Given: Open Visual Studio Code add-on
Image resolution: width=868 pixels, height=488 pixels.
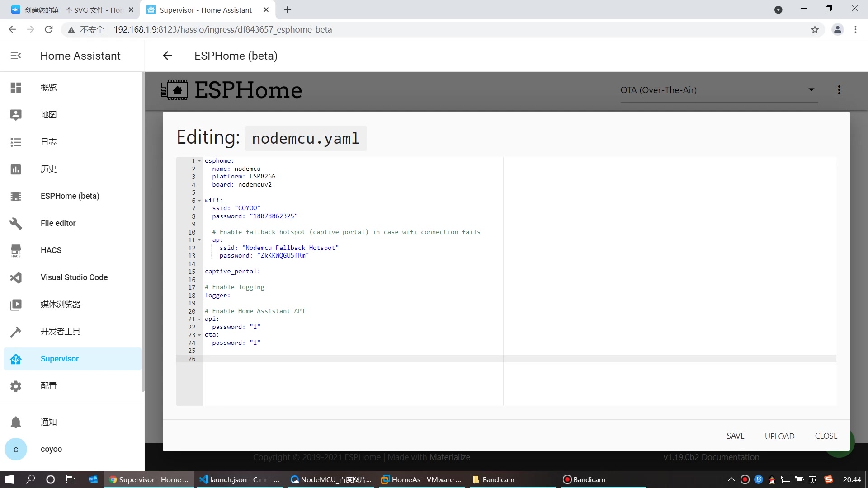Looking at the screenshot, I should pyautogui.click(x=72, y=277).
